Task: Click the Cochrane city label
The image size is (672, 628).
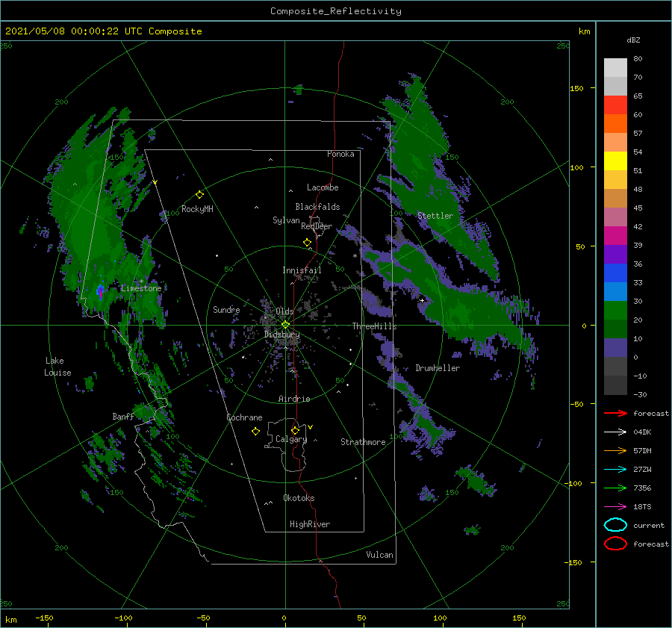Action: click(244, 417)
